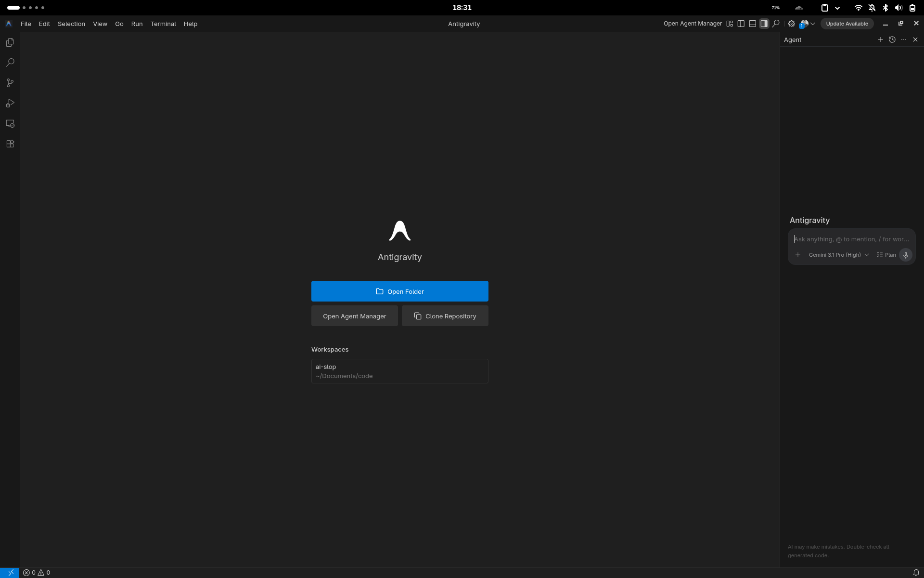The height and width of the screenshot is (578, 924).
Task: Click the blue Open Folder button
Action: [400, 291]
